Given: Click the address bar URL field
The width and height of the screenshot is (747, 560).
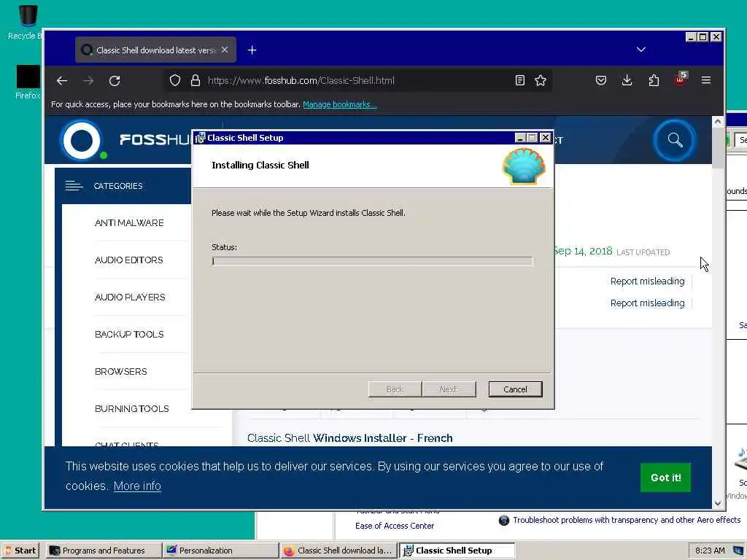Looking at the screenshot, I should click(x=357, y=80).
